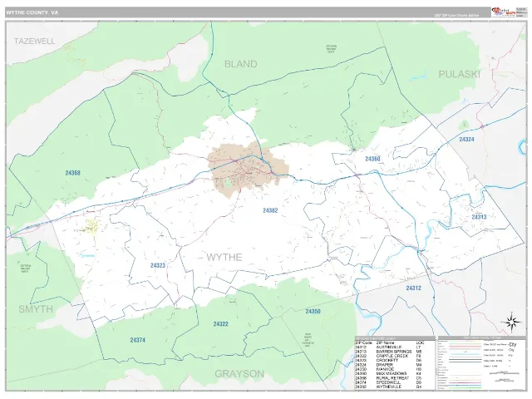Select the PULASKI county label
The image size is (532, 399).
pyautogui.click(x=459, y=74)
